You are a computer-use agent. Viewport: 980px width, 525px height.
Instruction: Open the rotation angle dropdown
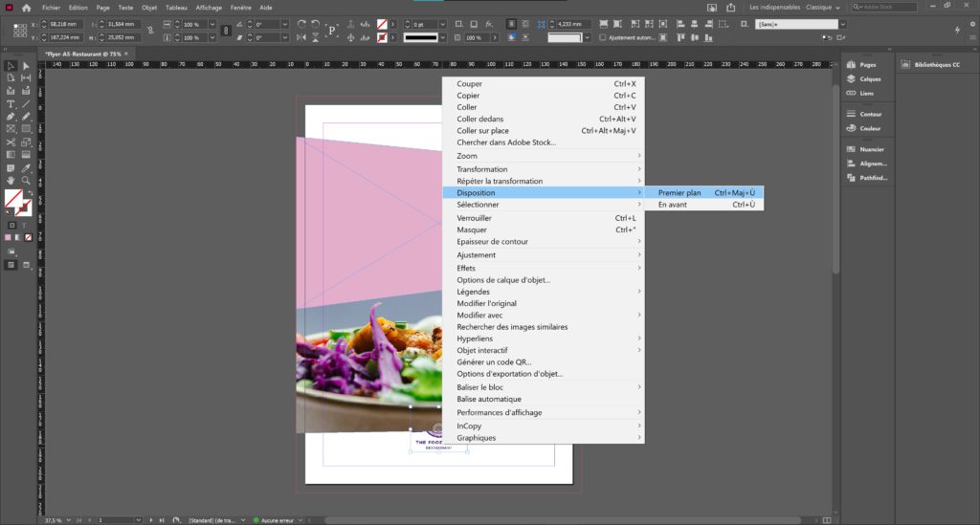coord(285,24)
